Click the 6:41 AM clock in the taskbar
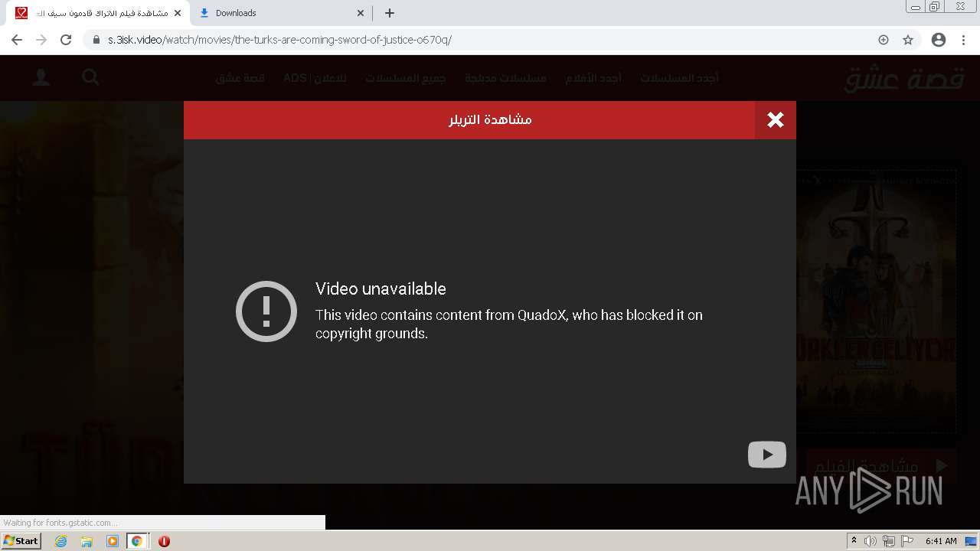Screen dimensions: 980x551 941,541
